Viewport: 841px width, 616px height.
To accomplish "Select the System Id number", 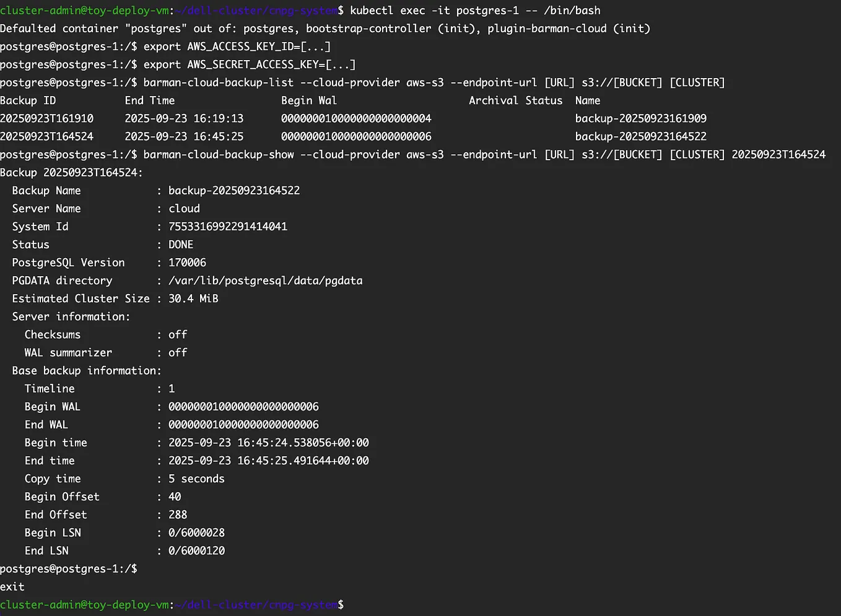I will coord(227,226).
